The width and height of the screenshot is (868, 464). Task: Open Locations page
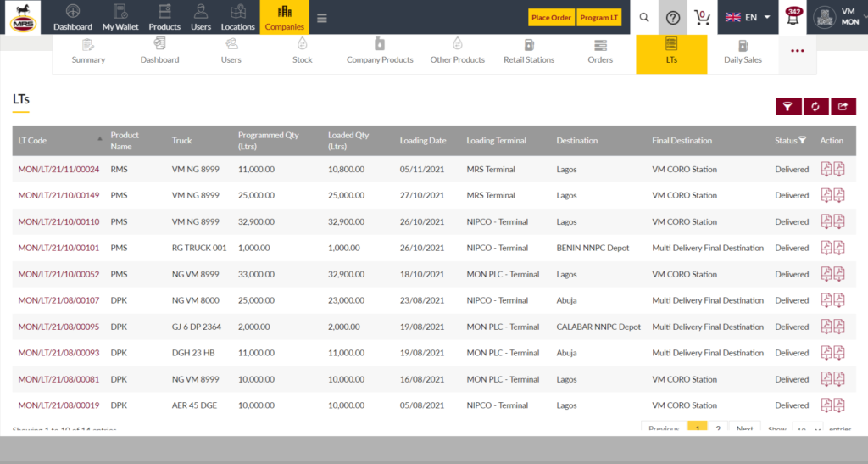[x=237, y=18]
